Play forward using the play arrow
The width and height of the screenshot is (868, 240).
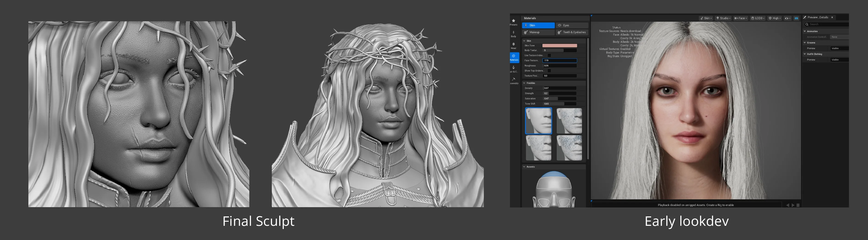click(x=793, y=205)
